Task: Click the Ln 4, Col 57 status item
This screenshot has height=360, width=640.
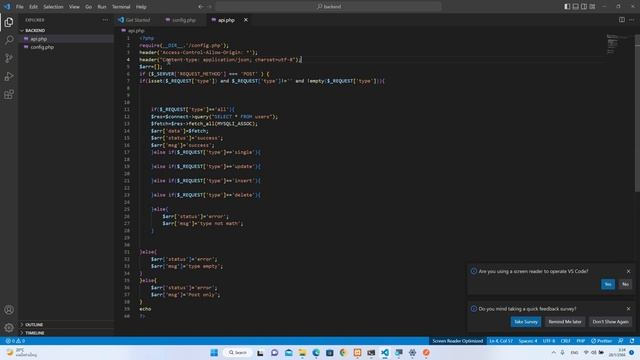Action: pyautogui.click(x=501, y=341)
